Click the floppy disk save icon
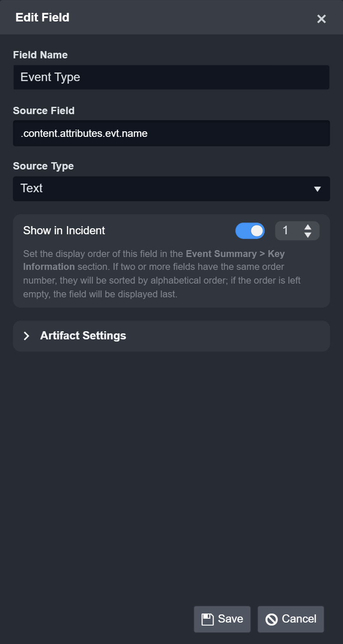Image resolution: width=343 pixels, height=644 pixels. (208, 619)
